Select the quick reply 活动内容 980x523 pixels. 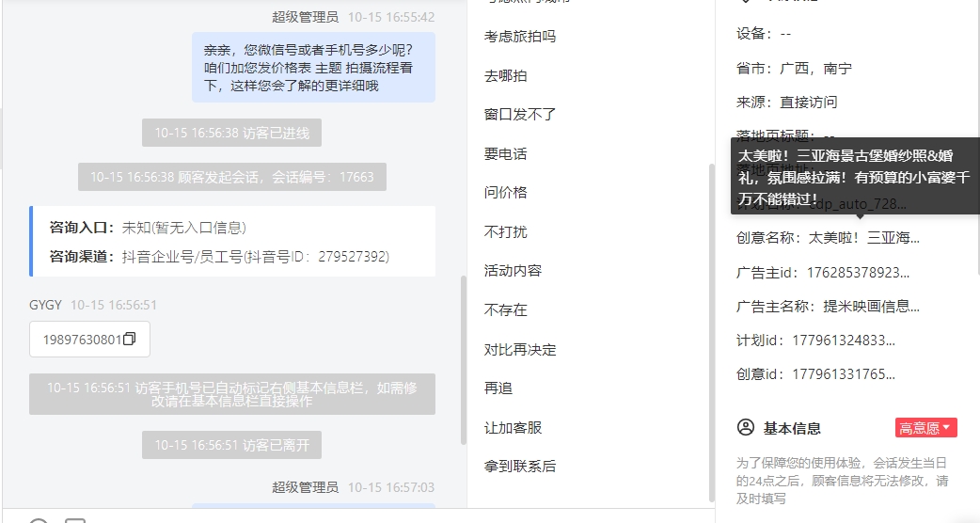tap(513, 271)
